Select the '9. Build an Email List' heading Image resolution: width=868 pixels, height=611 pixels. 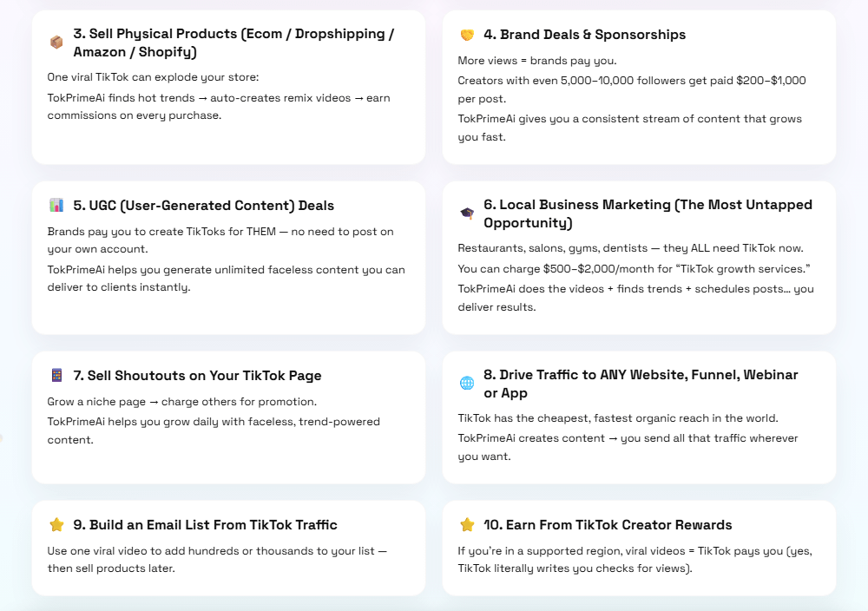[206, 525]
